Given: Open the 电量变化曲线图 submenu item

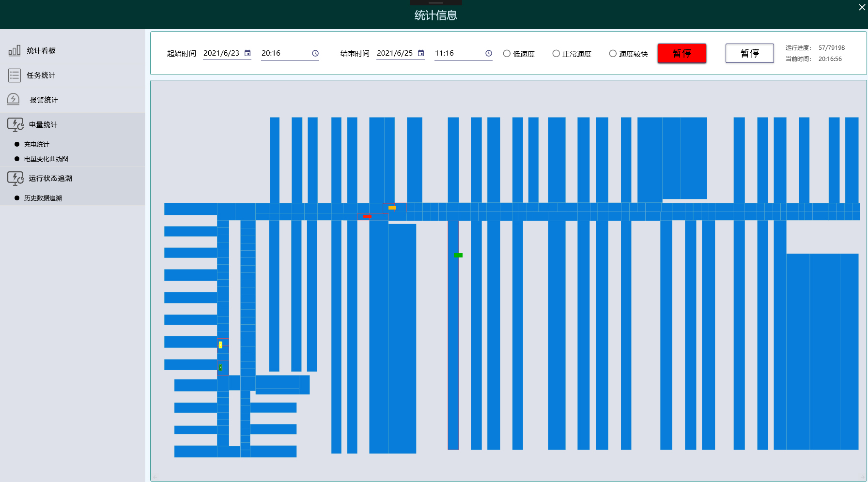Looking at the screenshot, I should (46, 159).
